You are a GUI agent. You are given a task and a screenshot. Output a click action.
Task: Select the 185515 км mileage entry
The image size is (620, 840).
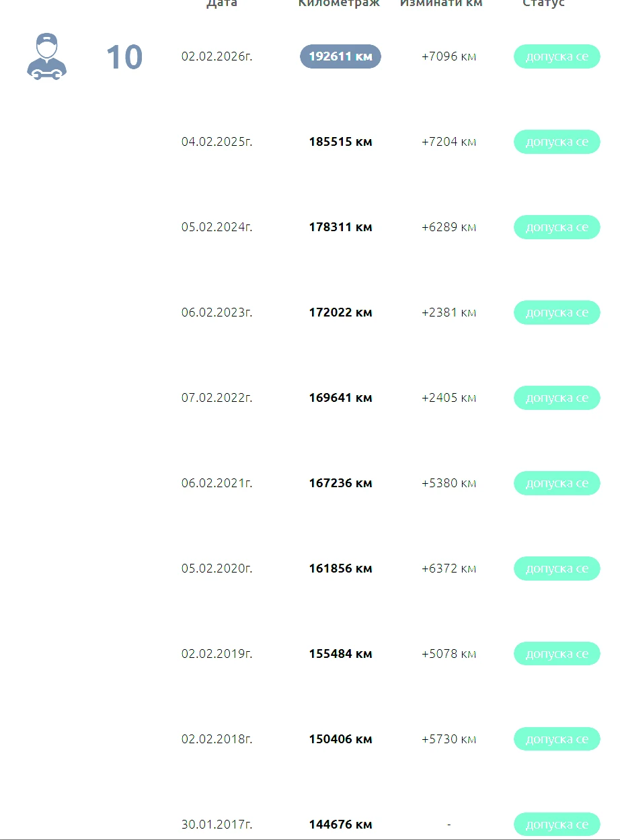[340, 142]
